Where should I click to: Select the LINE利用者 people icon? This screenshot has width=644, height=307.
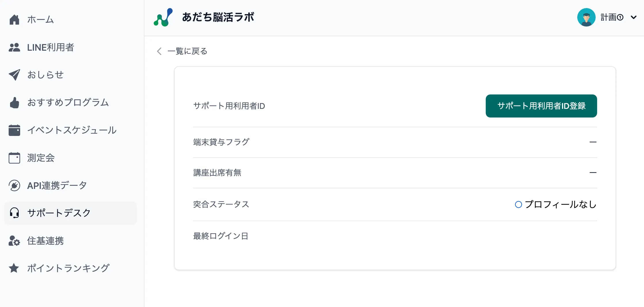[14, 47]
